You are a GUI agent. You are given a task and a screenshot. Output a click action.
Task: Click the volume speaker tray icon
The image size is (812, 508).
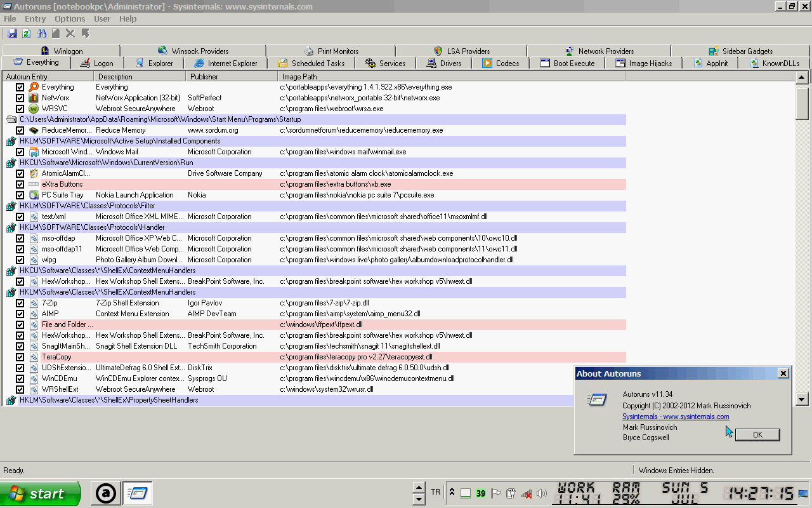tap(541, 493)
